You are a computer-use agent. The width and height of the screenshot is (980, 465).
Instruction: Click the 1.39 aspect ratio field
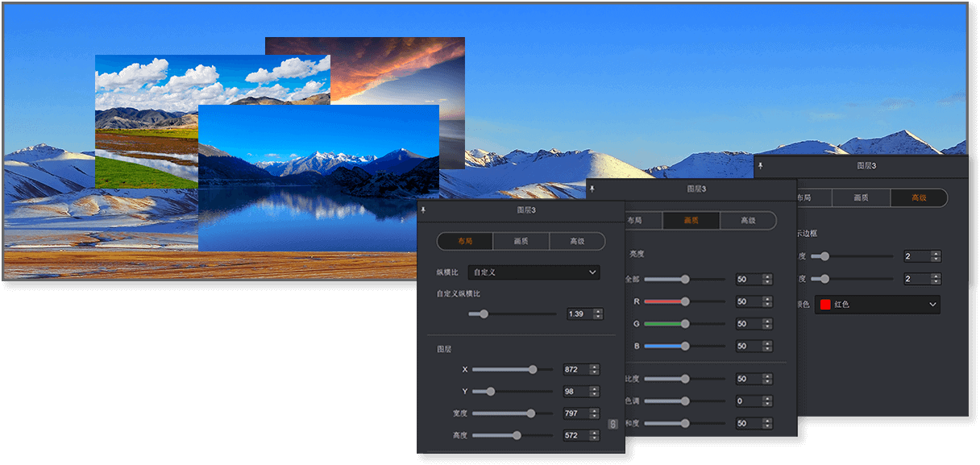579,313
